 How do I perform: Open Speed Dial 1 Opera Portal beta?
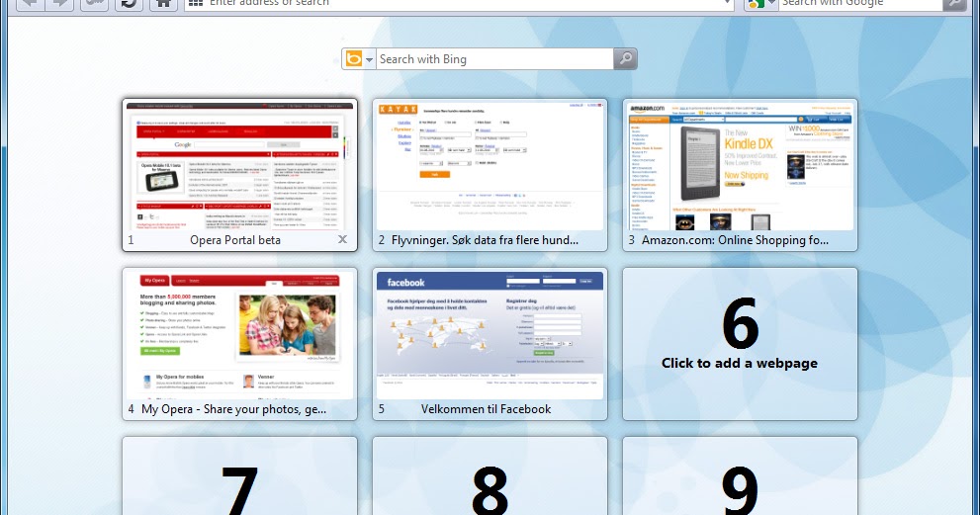[239, 175]
